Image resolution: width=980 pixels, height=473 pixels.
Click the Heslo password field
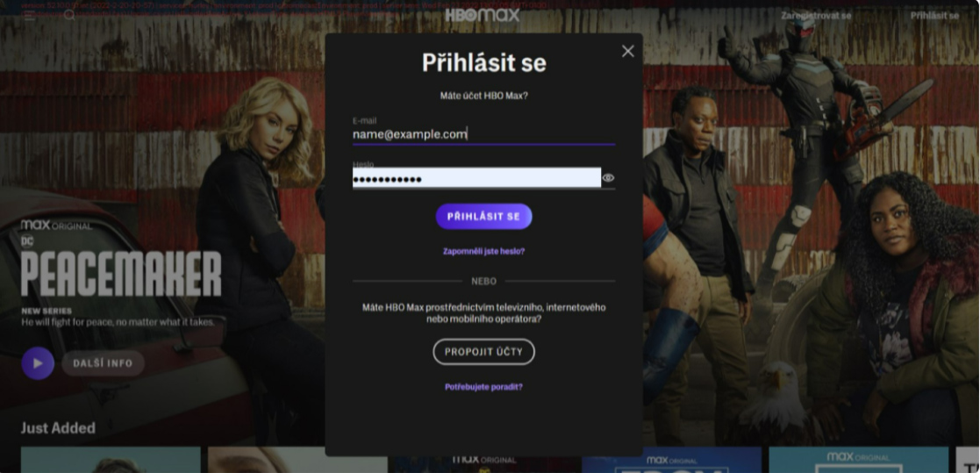coord(477,178)
